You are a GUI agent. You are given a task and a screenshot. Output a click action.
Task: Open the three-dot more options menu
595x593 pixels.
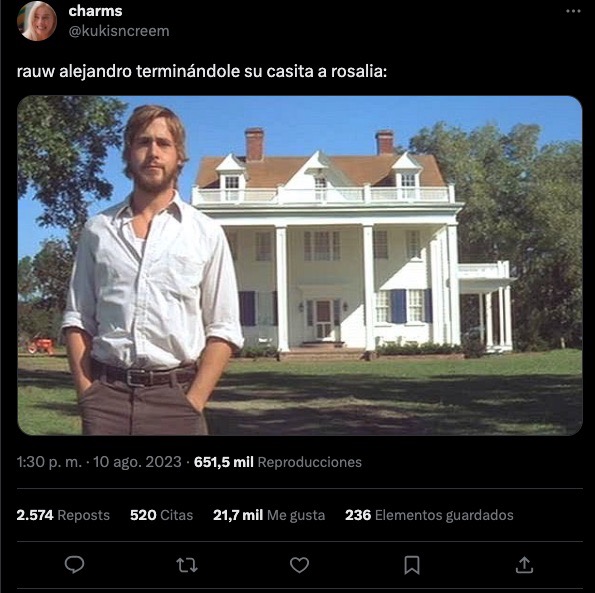(573, 11)
